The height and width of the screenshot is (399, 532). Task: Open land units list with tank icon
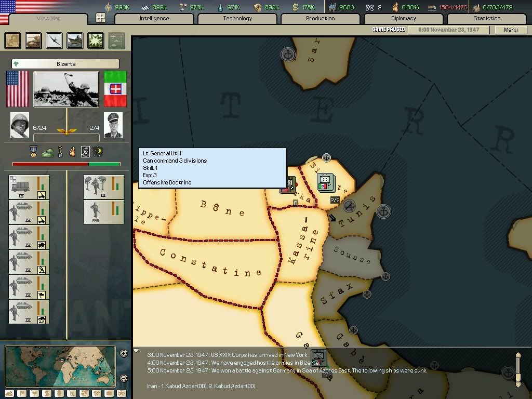[34, 41]
